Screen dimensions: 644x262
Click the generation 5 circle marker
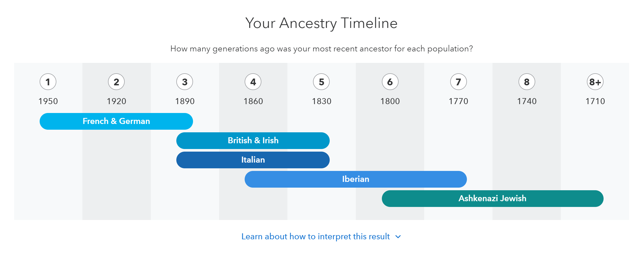[321, 82]
